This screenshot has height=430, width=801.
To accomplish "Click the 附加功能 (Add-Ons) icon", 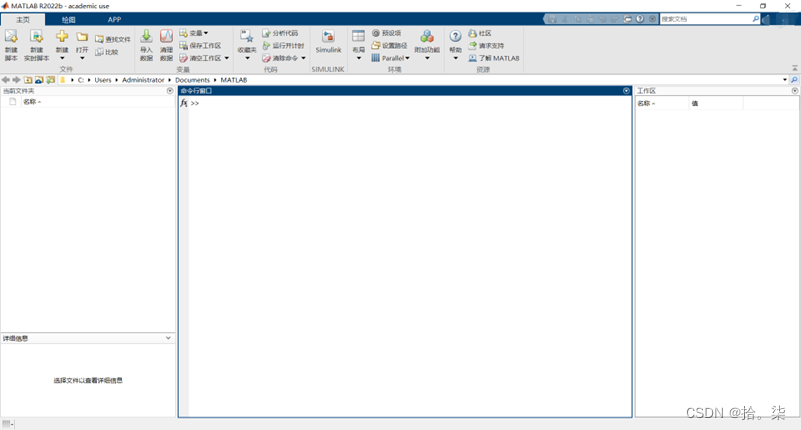I will click(427, 36).
